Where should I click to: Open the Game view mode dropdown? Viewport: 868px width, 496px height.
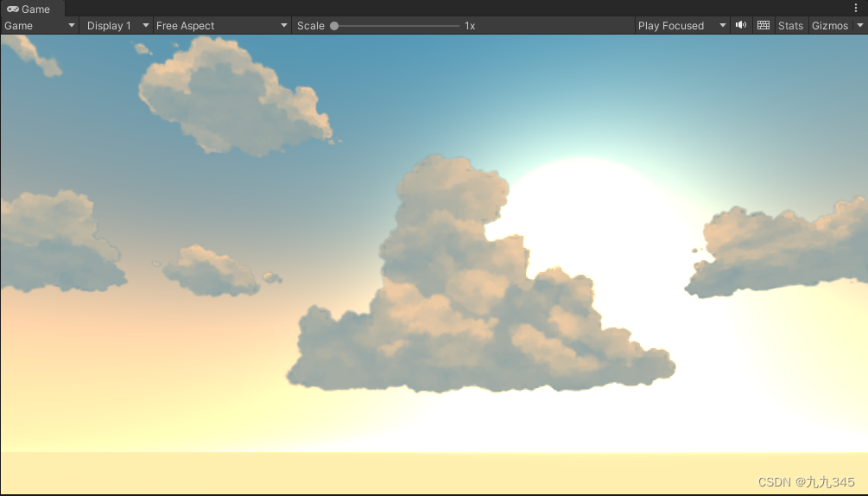click(x=40, y=25)
